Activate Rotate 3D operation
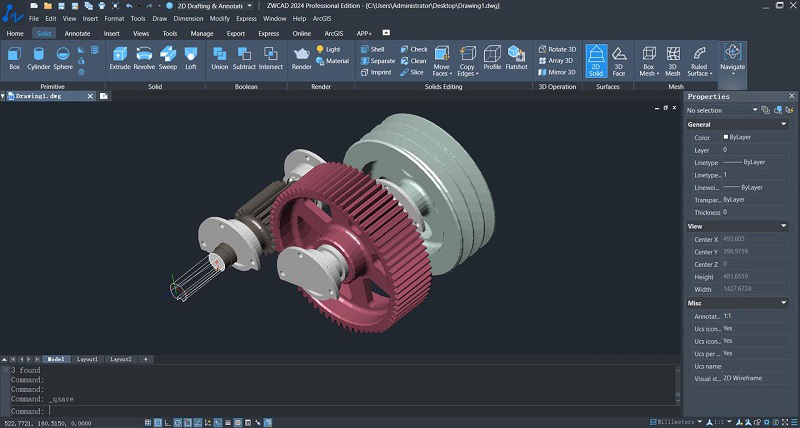 [557, 49]
